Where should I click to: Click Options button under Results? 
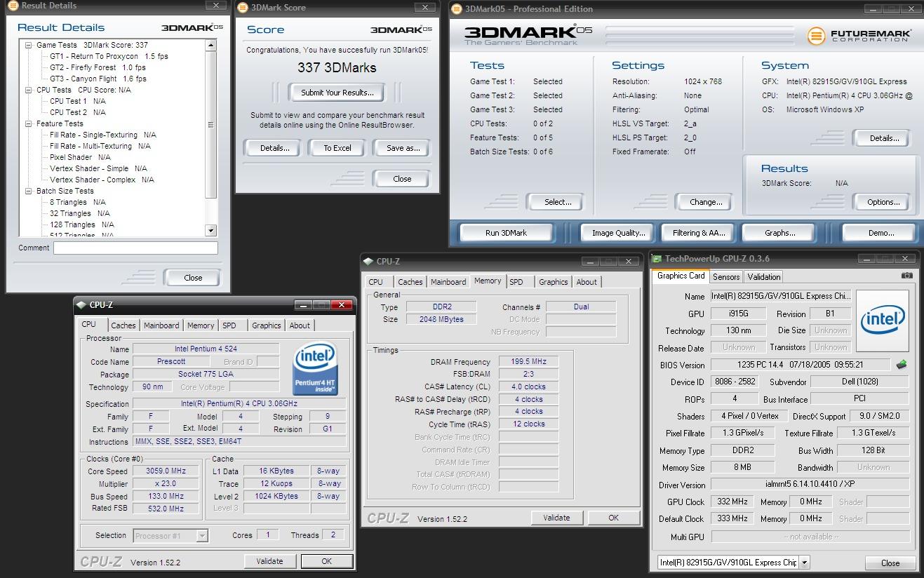click(883, 202)
